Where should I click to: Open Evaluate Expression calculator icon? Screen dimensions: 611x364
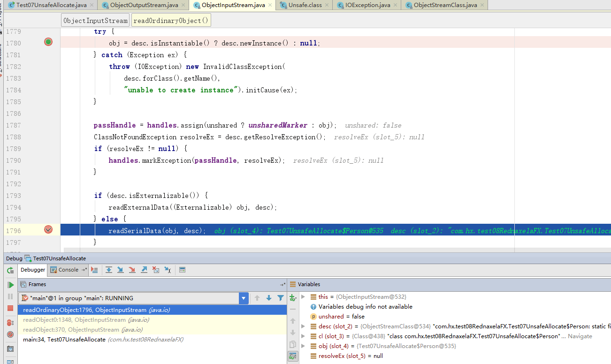click(183, 270)
